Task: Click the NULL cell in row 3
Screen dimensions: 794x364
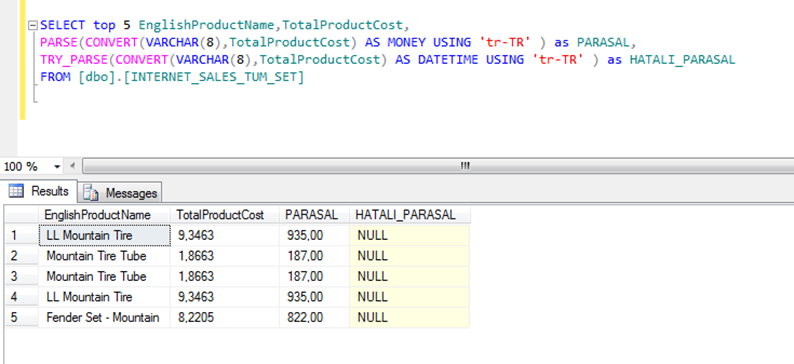Action: 410,276
